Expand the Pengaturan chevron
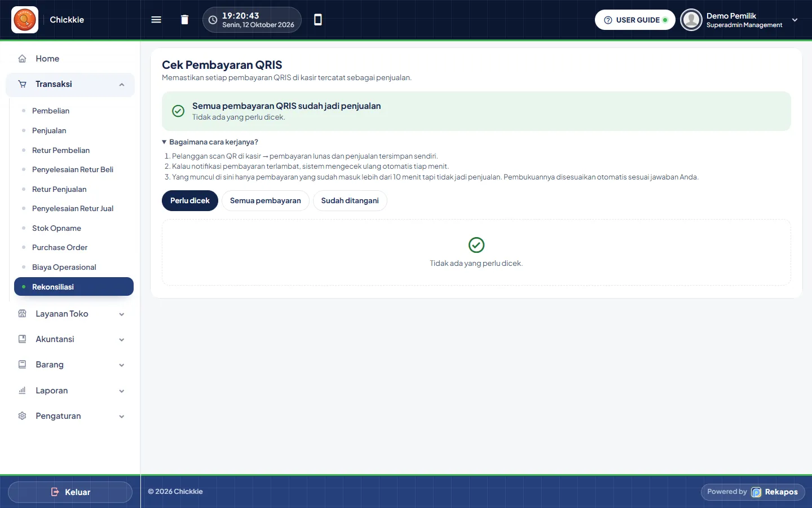This screenshot has height=508, width=812. [122, 417]
